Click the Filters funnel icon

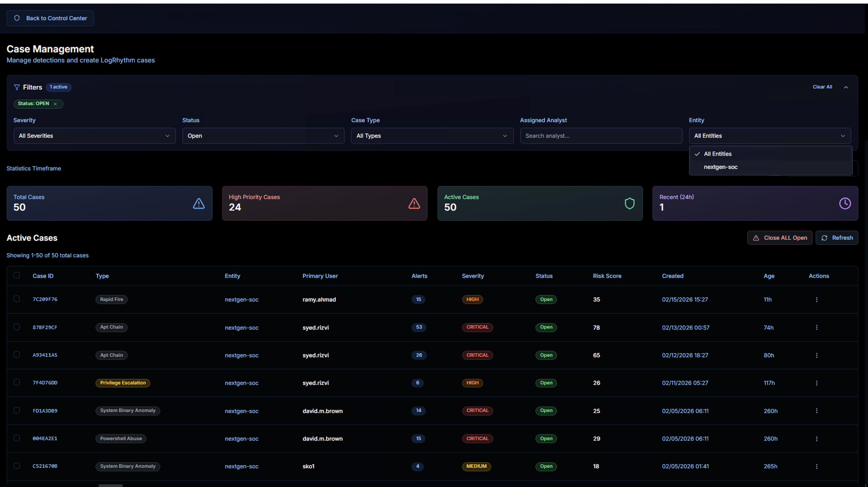pos(17,87)
